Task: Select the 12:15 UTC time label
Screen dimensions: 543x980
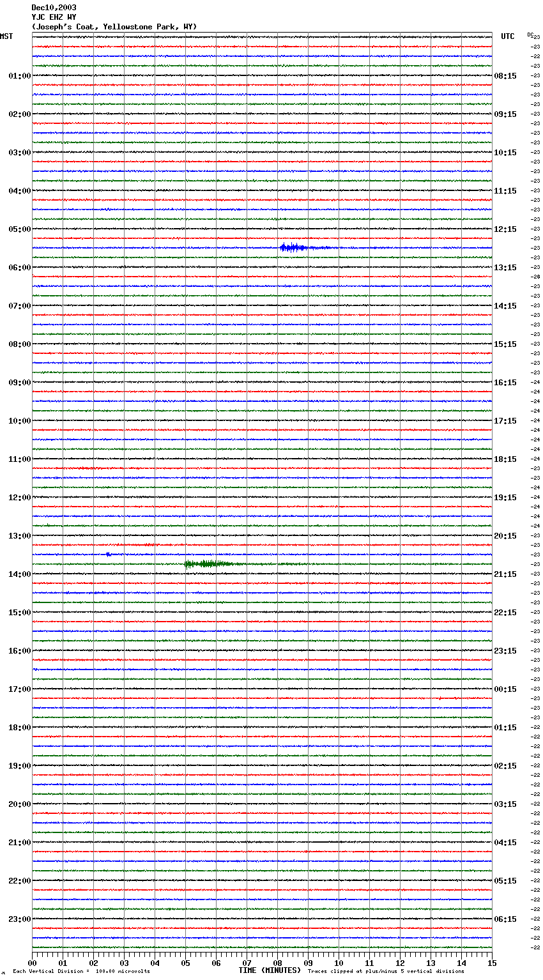Action: [505, 229]
